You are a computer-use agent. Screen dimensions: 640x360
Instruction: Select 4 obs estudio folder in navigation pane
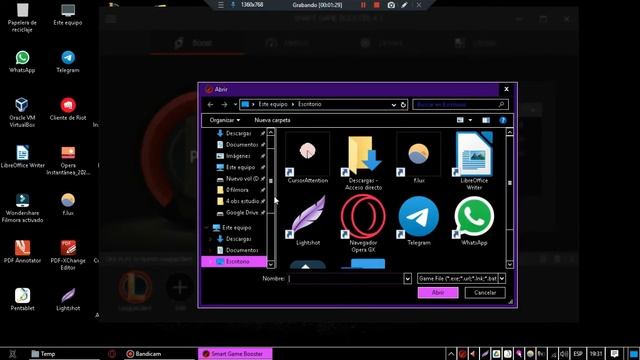pos(242,201)
